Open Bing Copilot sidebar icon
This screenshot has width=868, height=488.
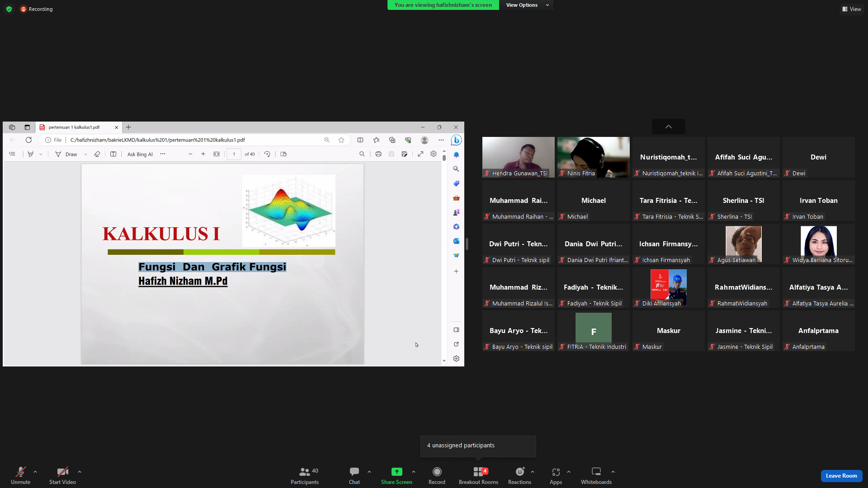(456, 140)
